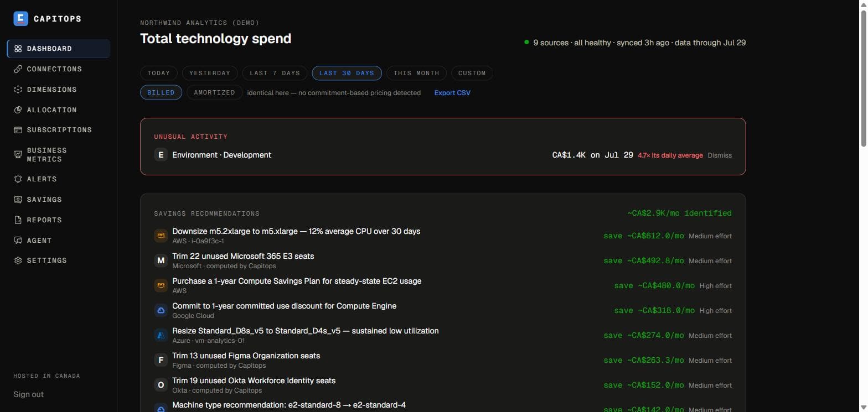
Task: Click the save ~CA$263.3/mo amount
Action: (644, 360)
